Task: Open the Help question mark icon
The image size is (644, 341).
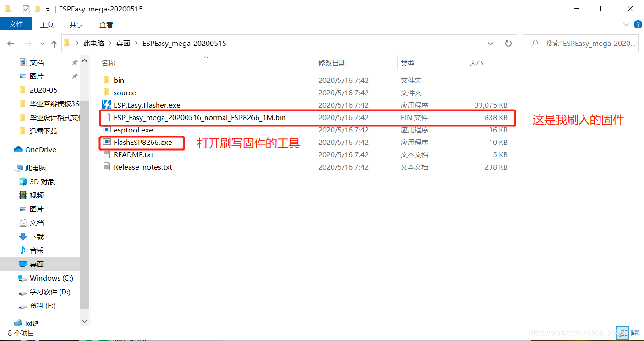Action: (x=637, y=24)
